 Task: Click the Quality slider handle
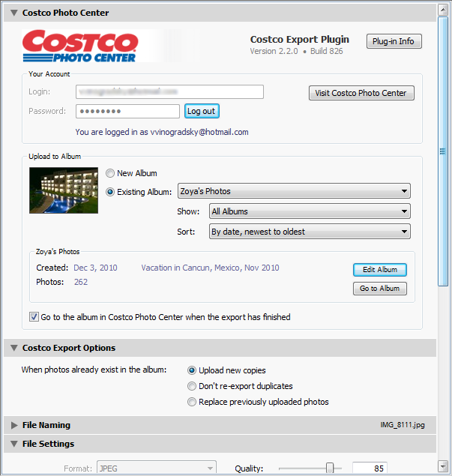pyautogui.click(x=330, y=468)
